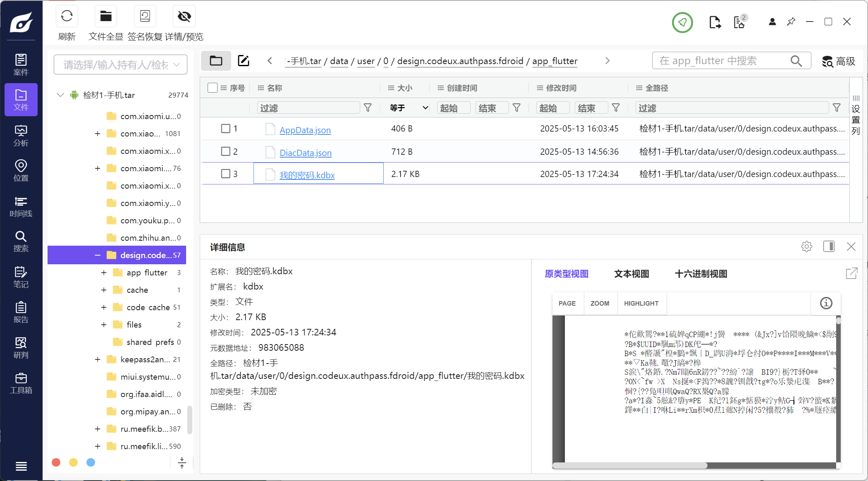The height and width of the screenshot is (481, 868).
Task: Click the 刷新 refresh icon
Action: coord(67,17)
